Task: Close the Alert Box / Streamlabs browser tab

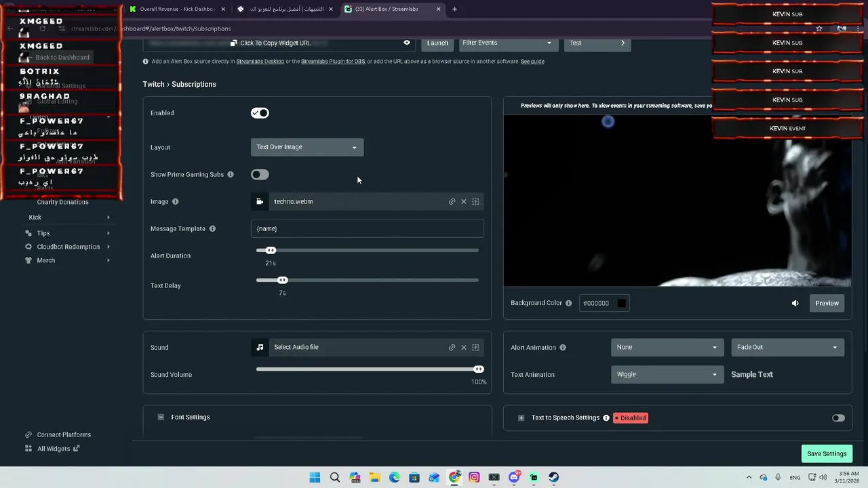Action: (438, 9)
